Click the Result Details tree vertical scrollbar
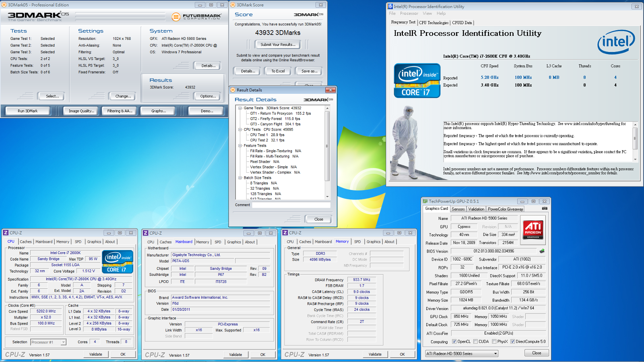 [x=327, y=152]
